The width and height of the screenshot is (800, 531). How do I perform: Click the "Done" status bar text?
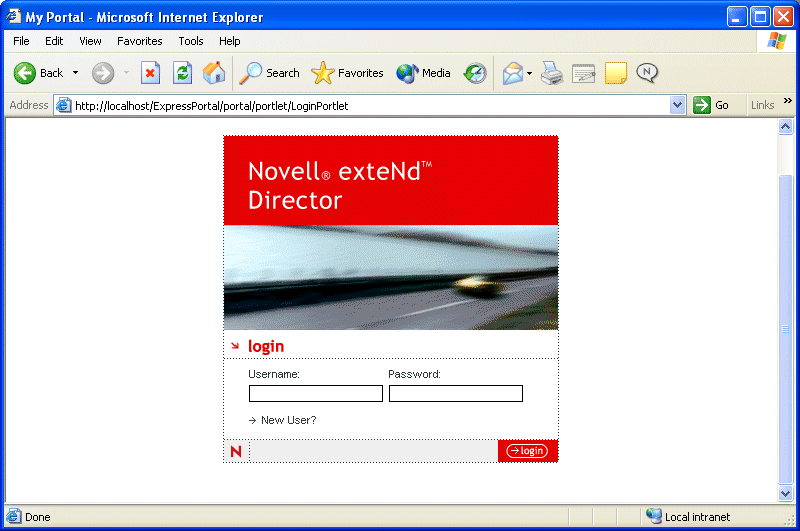tap(38, 517)
